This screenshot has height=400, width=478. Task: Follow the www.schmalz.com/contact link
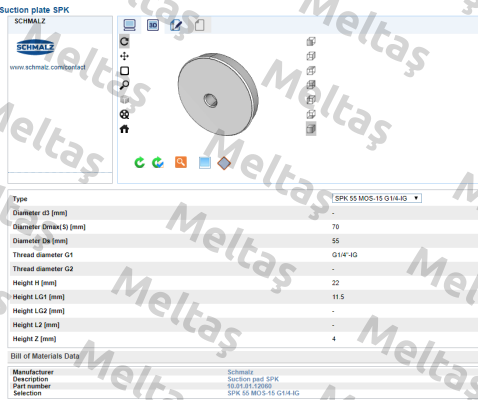click(47, 67)
